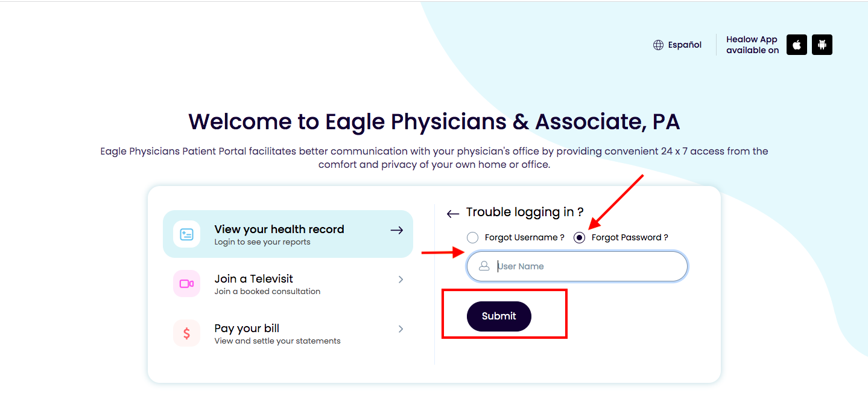Click the health record card icon
Screen dimensions: 868x404
click(186, 234)
